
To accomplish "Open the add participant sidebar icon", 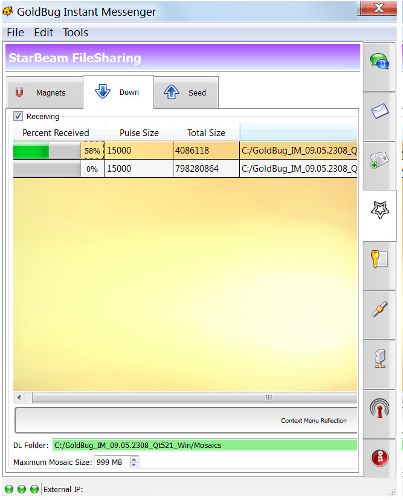I will point(379,160).
